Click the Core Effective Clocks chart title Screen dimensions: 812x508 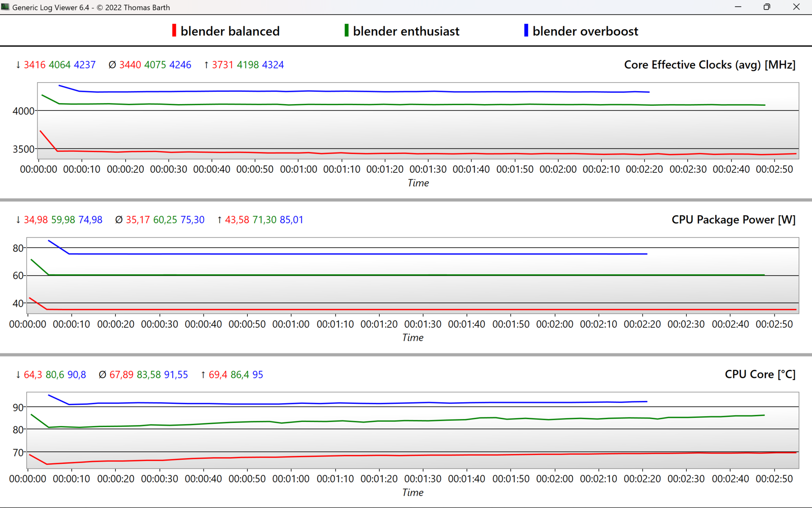point(709,65)
